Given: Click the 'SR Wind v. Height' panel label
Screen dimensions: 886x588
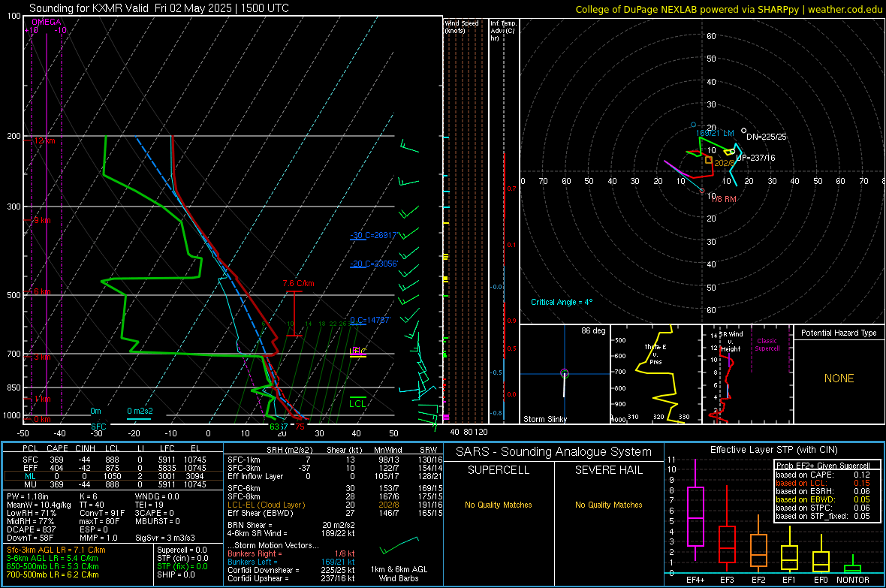Looking at the screenshot, I should (x=731, y=342).
